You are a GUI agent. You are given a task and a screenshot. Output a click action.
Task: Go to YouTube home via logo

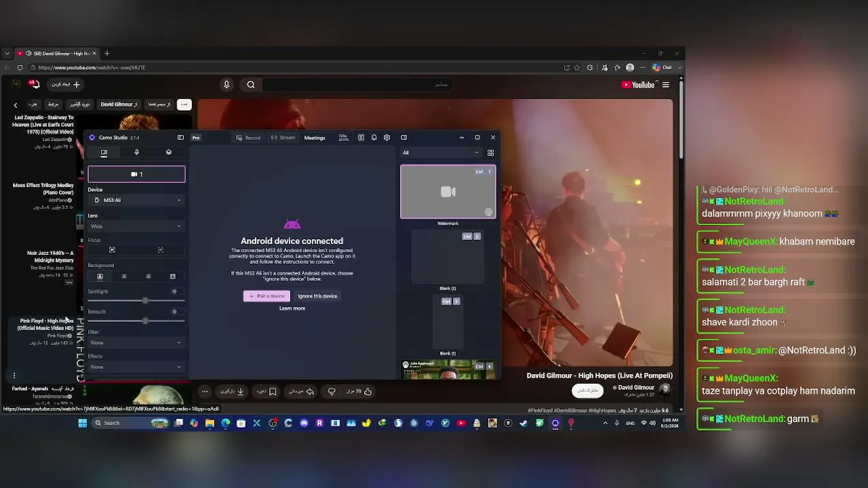(x=638, y=85)
